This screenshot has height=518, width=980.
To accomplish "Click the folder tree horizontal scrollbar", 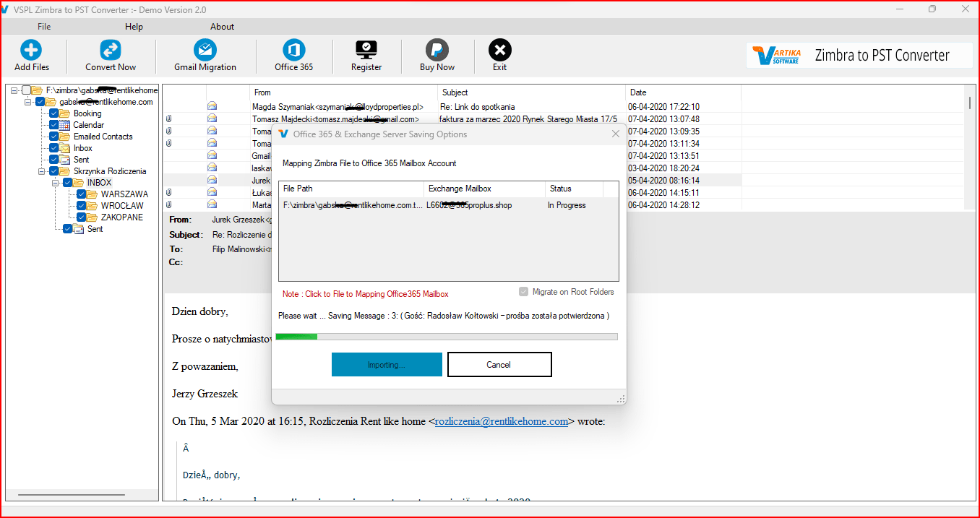I will coord(71,495).
